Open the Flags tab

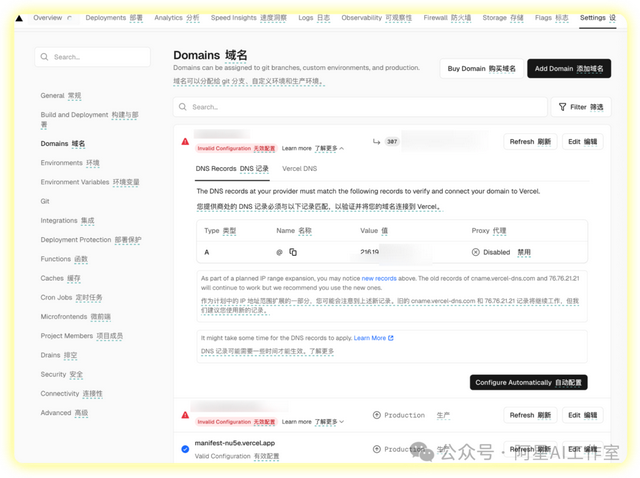pyautogui.click(x=551, y=18)
